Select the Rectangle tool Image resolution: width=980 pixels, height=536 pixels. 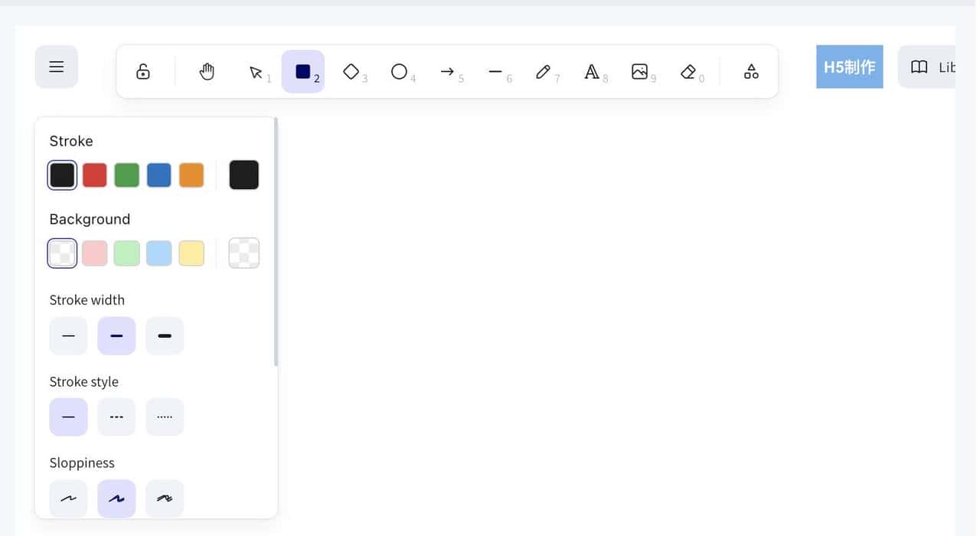pyautogui.click(x=303, y=70)
